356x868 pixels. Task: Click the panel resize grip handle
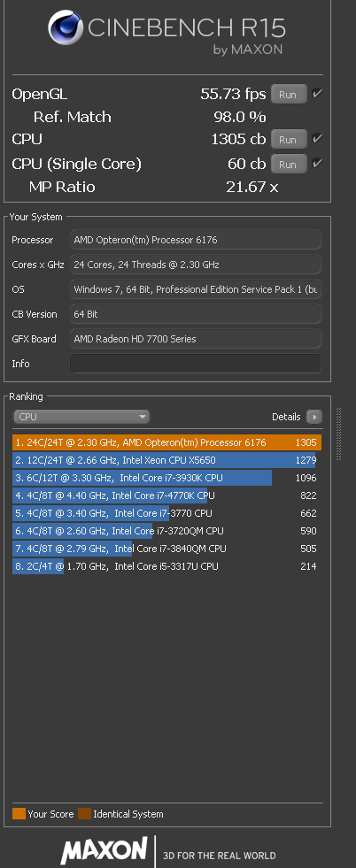click(339, 434)
